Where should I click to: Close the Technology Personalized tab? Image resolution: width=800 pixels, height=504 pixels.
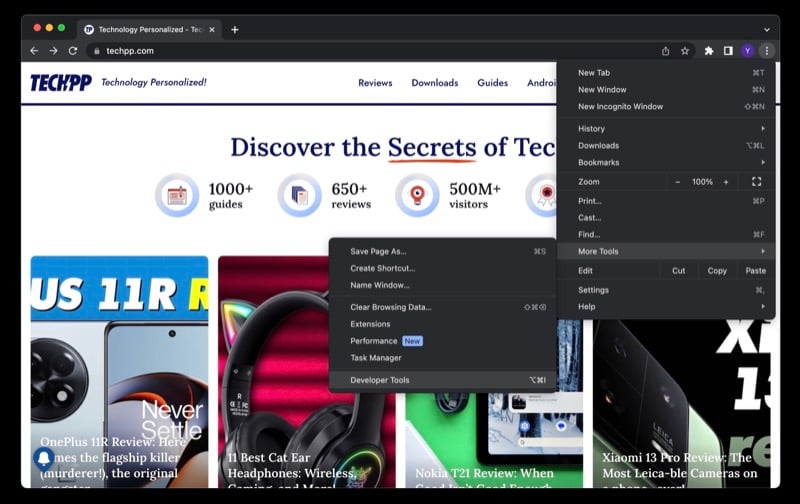(212, 30)
